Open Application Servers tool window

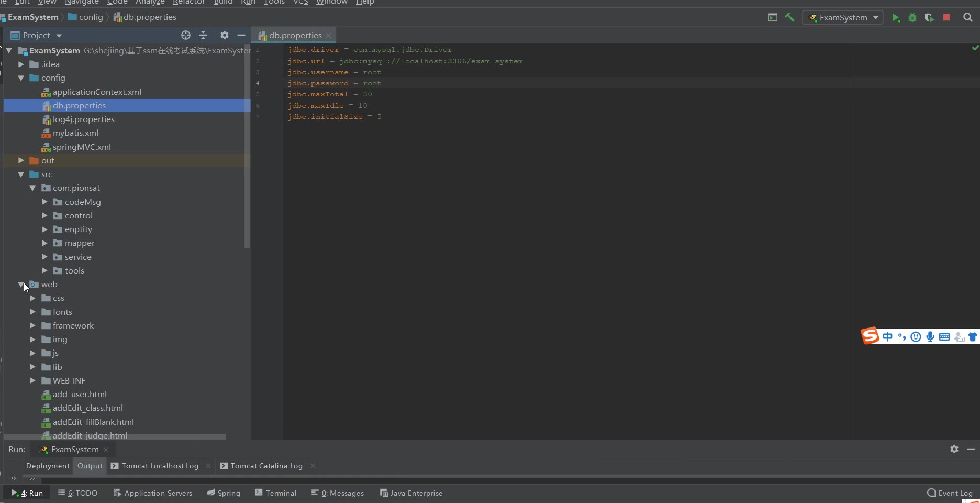[x=153, y=493]
